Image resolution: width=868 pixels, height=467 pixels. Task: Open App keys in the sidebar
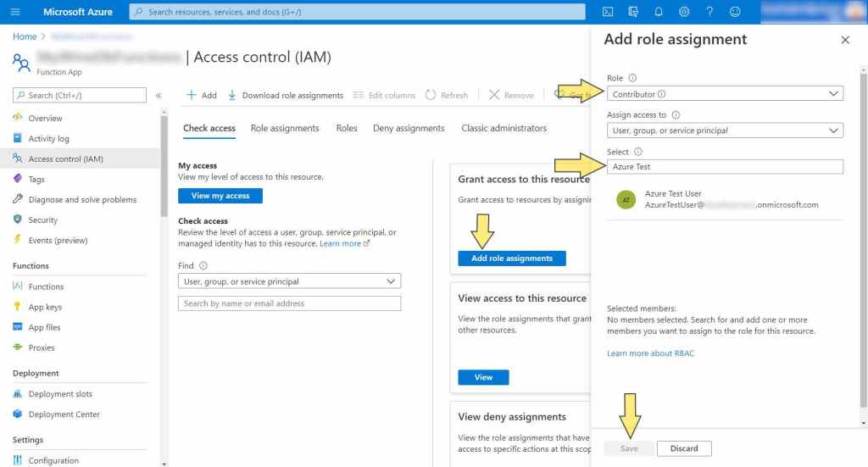point(45,307)
